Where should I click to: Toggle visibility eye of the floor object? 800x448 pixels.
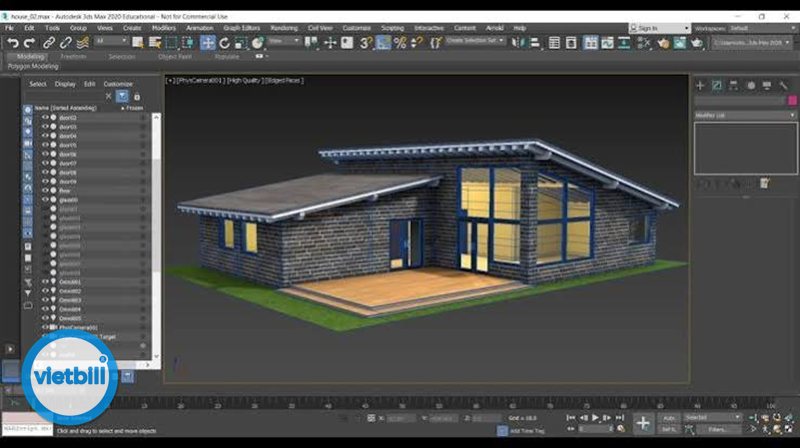point(45,191)
